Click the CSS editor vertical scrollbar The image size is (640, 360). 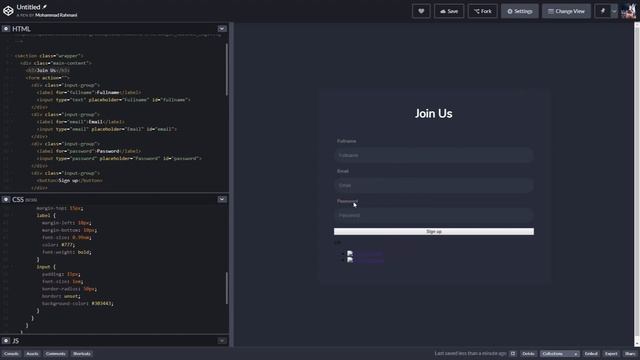point(227,288)
